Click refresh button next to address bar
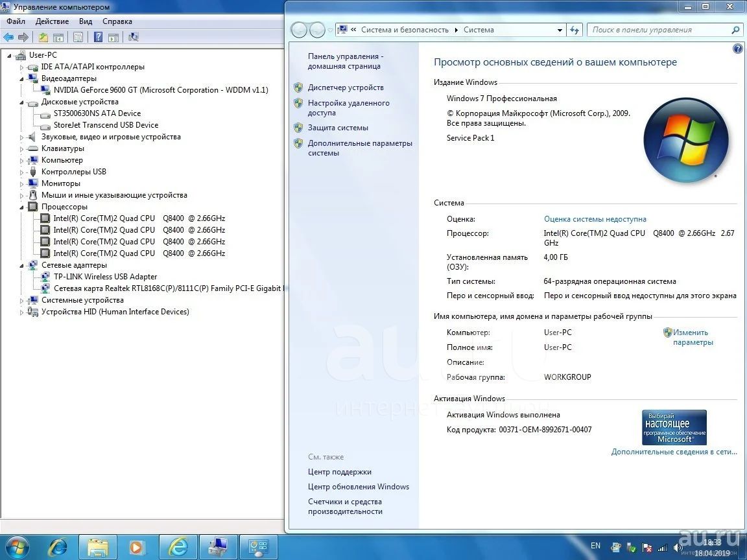Viewport: 747px width, 560px height. pyautogui.click(x=575, y=30)
